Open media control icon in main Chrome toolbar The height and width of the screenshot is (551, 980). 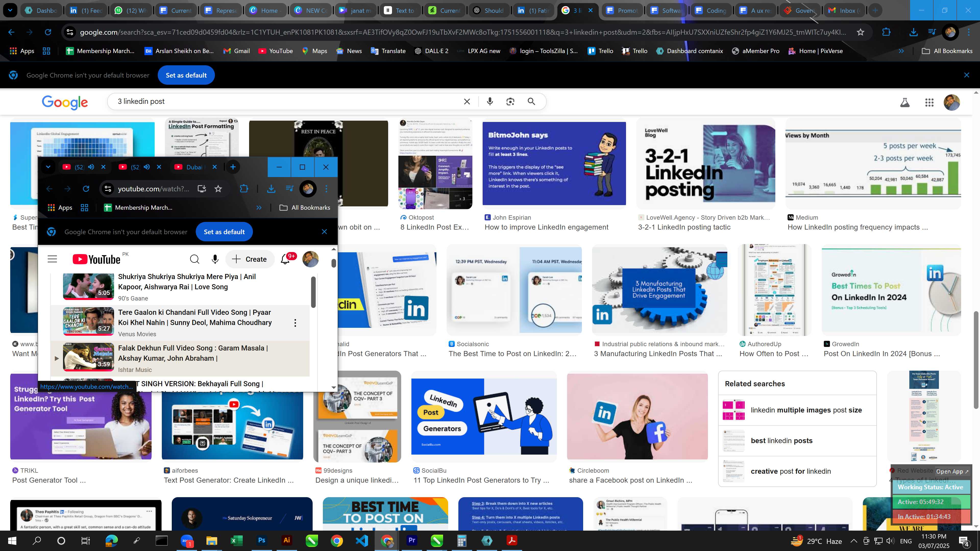point(931,32)
